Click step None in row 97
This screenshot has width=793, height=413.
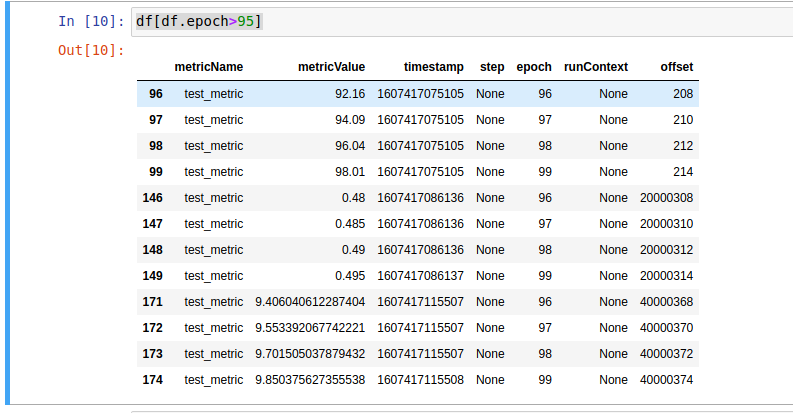click(490, 120)
